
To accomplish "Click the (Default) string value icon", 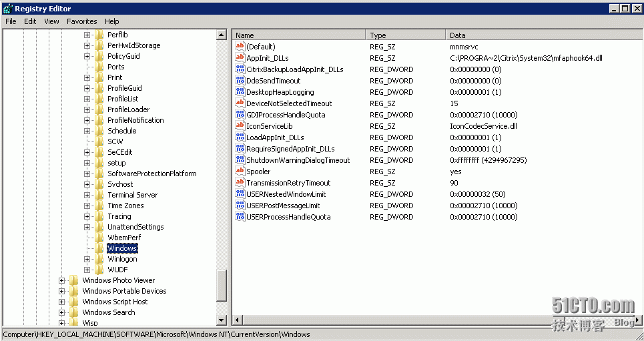I will tap(240, 47).
